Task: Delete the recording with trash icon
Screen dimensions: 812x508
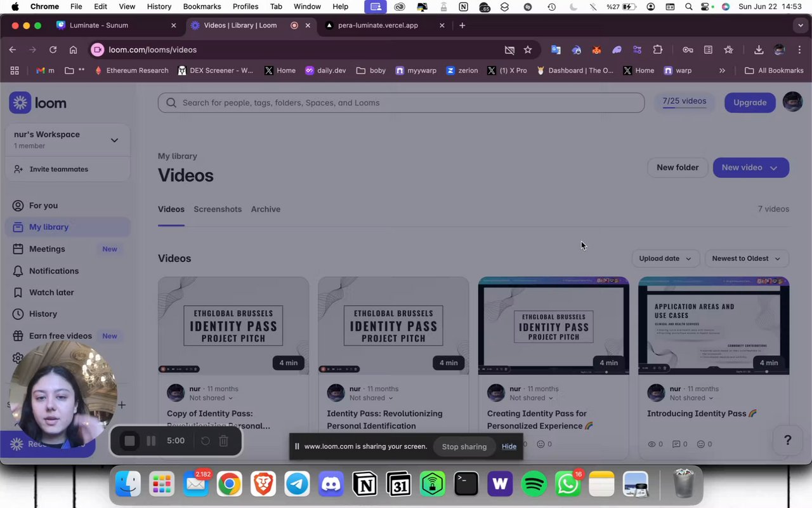Action: (223, 441)
